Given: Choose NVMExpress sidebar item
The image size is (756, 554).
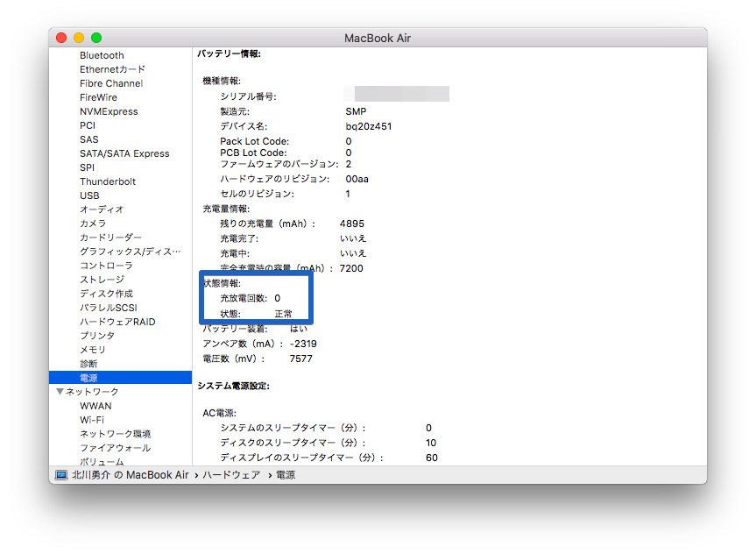Looking at the screenshot, I should (109, 111).
